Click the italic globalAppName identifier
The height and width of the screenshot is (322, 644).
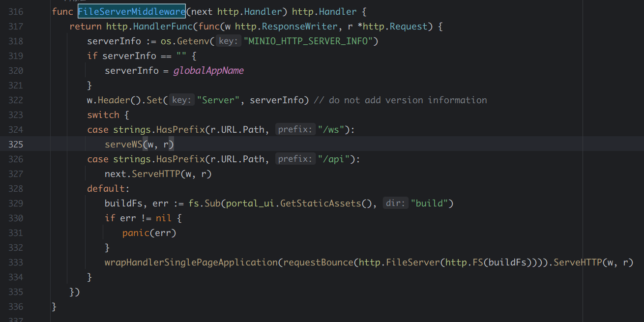point(208,70)
